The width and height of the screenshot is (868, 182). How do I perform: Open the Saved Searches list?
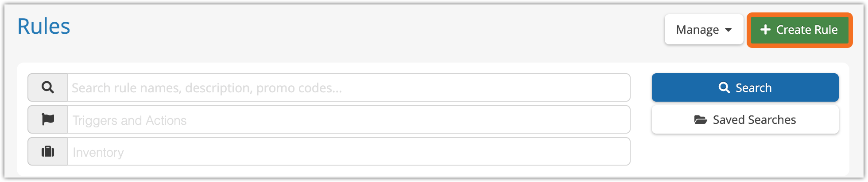click(x=745, y=120)
